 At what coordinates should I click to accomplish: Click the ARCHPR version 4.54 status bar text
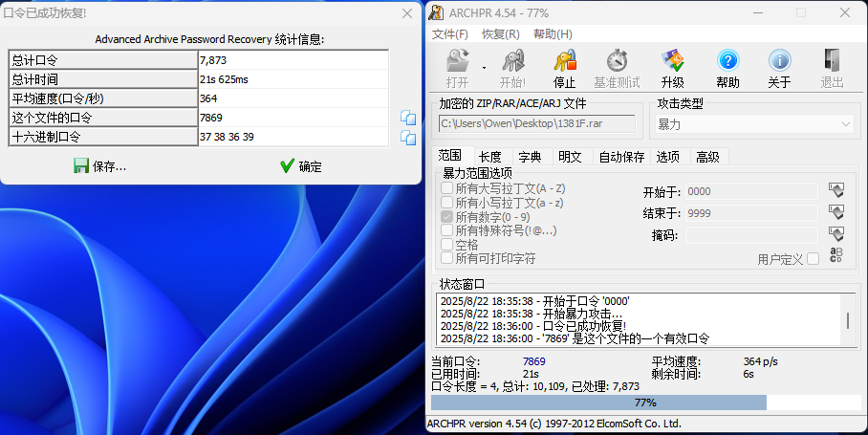tap(554, 424)
